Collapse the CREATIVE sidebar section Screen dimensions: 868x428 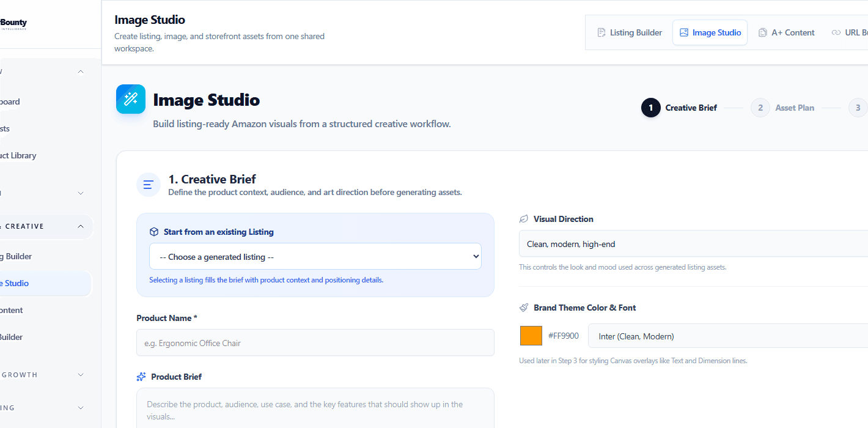[x=80, y=226]
